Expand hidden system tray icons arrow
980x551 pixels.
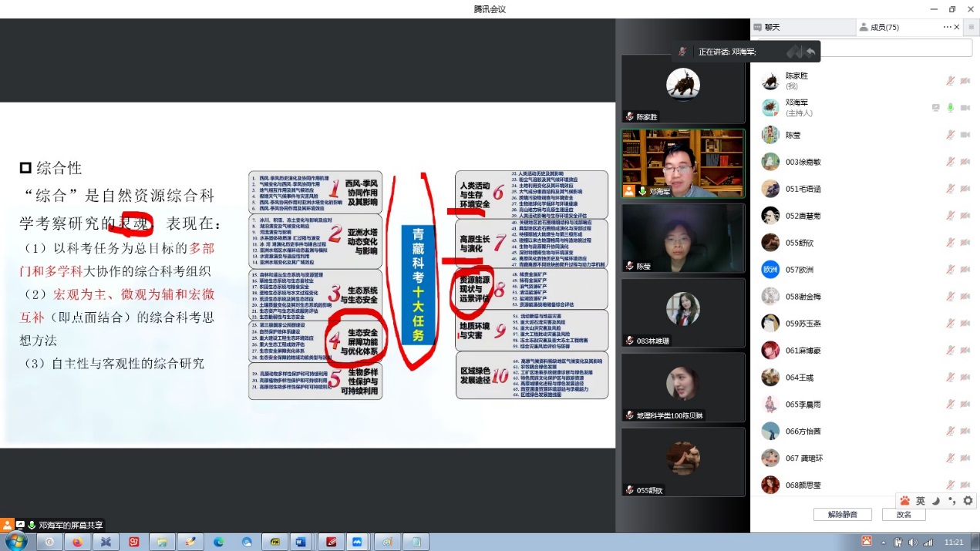883,542
